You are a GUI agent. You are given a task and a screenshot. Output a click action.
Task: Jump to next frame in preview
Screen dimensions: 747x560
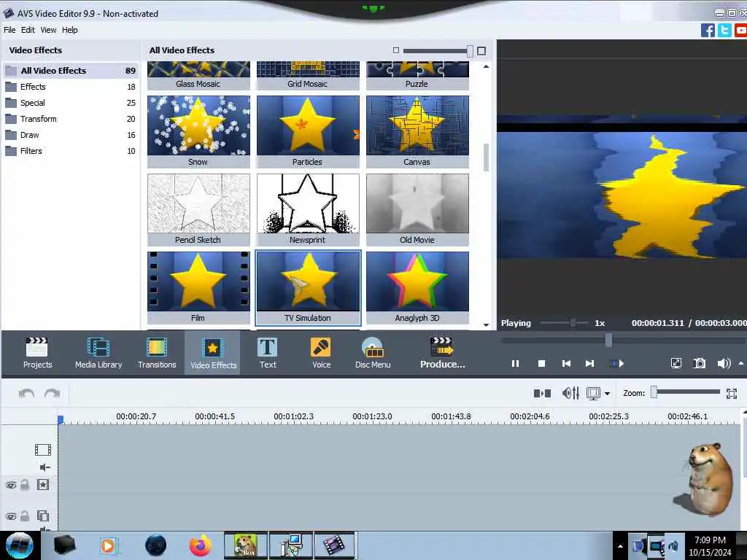(x=589, y=363)
